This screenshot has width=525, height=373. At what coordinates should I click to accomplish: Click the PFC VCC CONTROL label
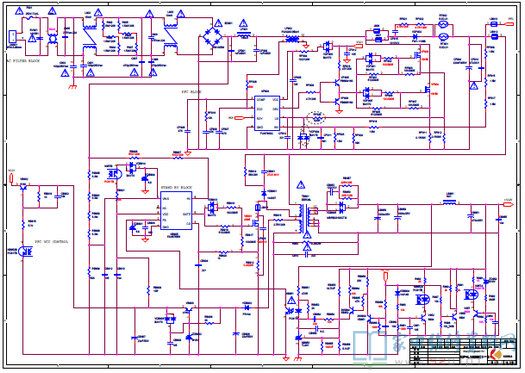tap(52, 241)
